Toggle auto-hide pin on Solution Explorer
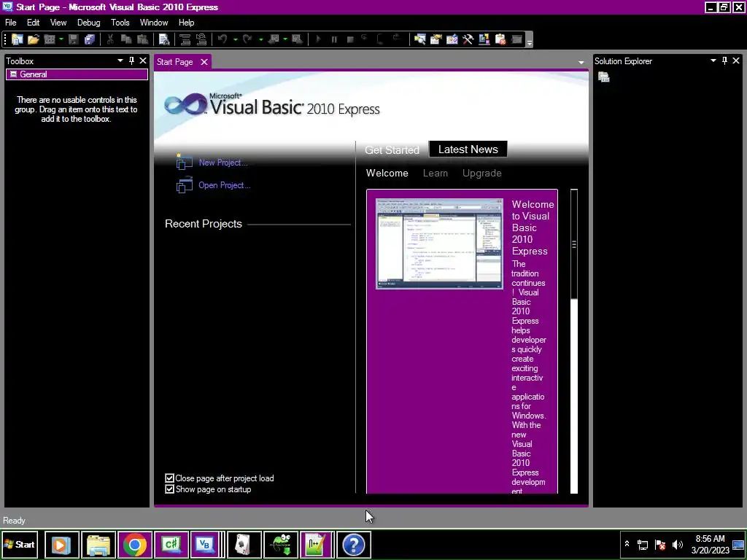747x560 pixels. tap(724, 61)
